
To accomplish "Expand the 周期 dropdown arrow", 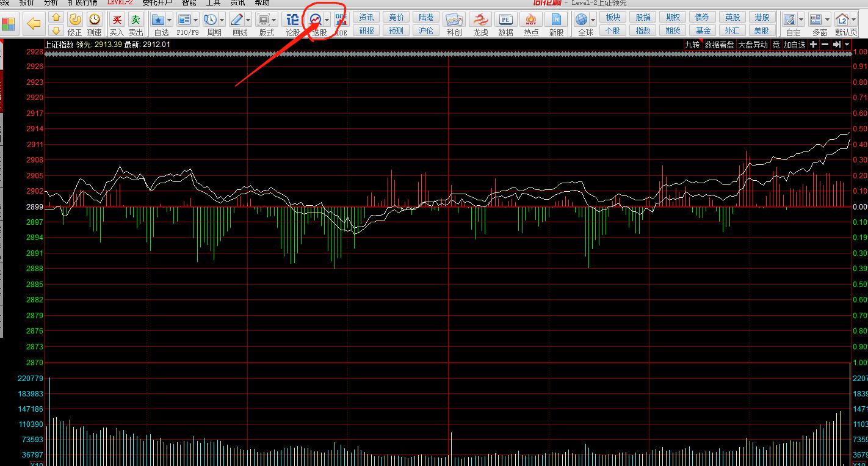I will tap(222, 20).
